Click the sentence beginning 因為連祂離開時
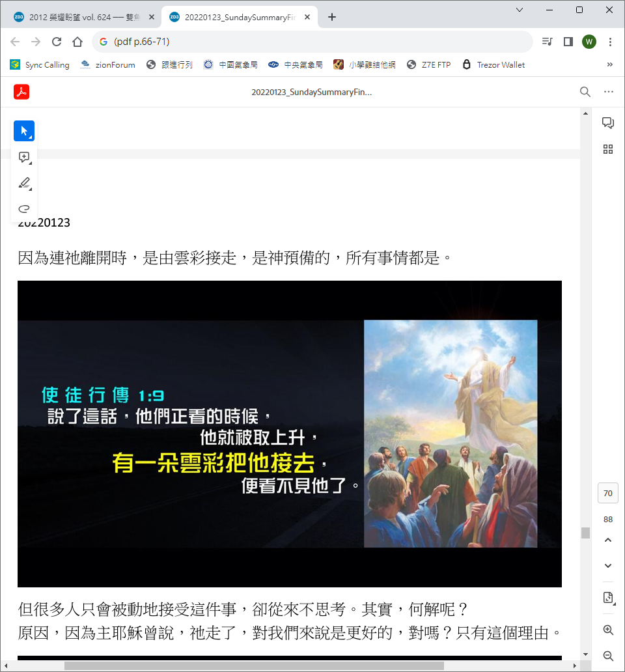The image size is (625, 672). click(x=235, y=258)
